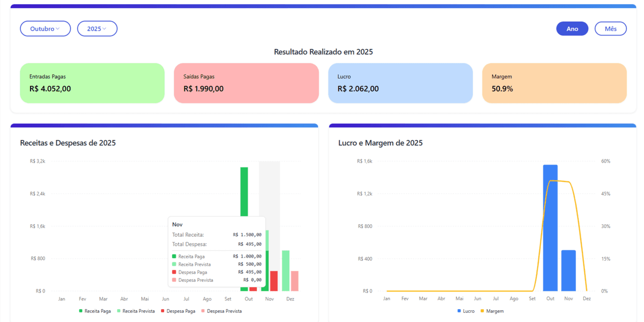Switch to the Ano view
Image resolution: width=644 pixels, height=322 pixels.
point(572,29)
